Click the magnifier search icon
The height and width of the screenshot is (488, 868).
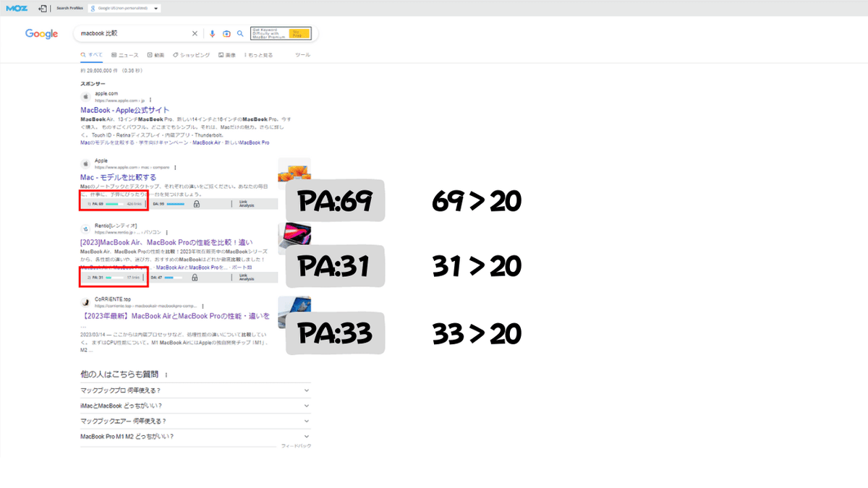pos(240,33)
